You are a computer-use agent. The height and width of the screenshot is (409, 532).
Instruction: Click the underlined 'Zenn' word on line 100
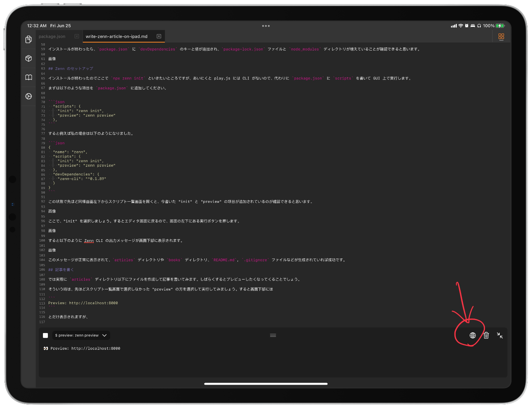pos(89,241)
